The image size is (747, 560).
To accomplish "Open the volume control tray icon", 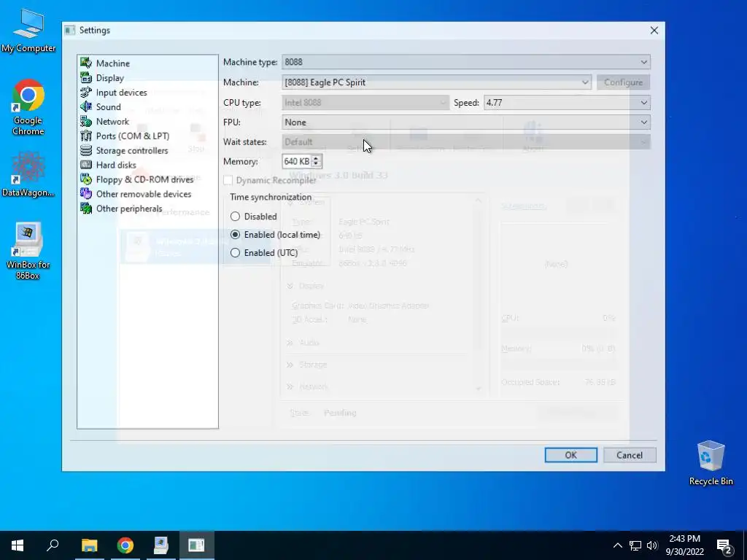I will point(652,545).
